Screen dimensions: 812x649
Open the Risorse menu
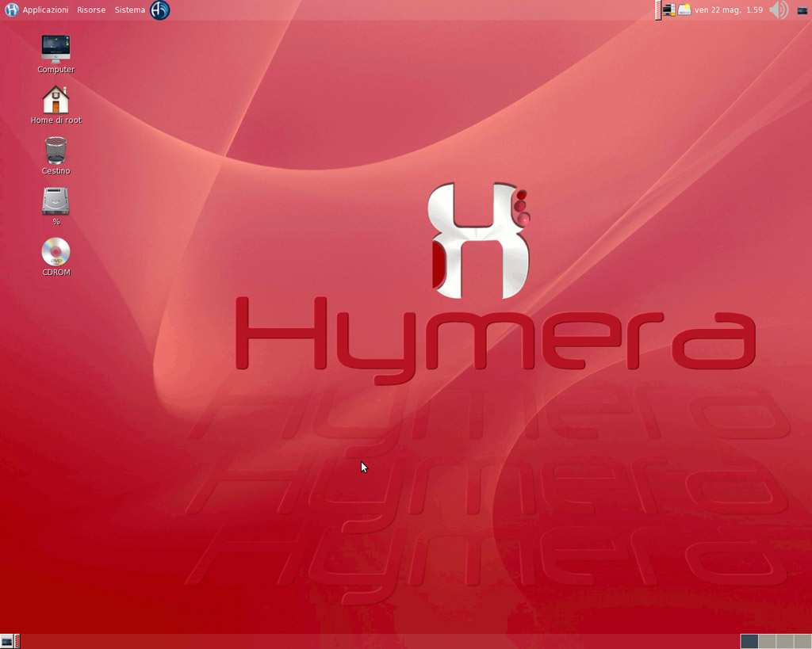tap(90, 10)
